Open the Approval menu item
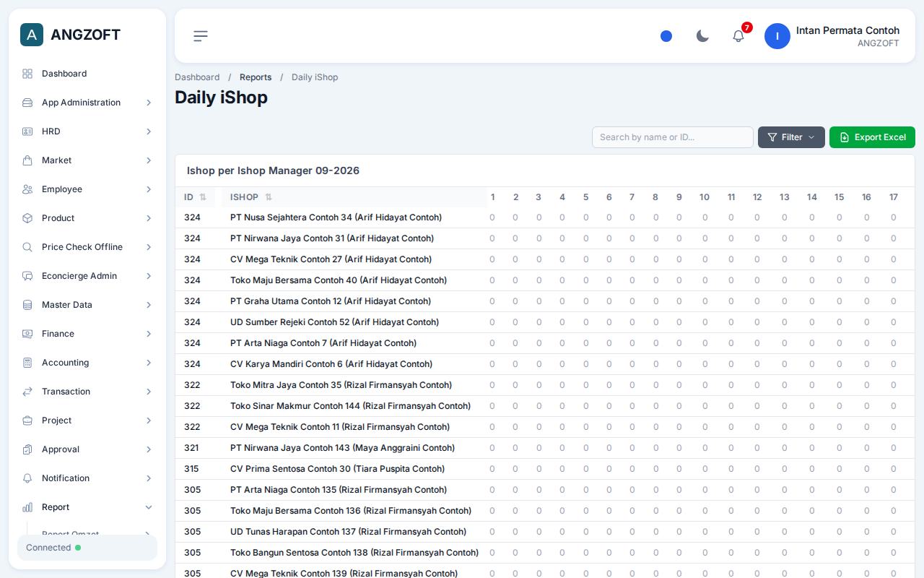This screenshot has height=578, width=924. click(x=87, y=449)
